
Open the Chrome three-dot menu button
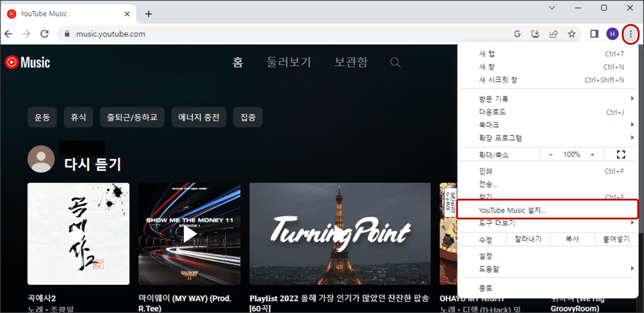click(630, 34)
